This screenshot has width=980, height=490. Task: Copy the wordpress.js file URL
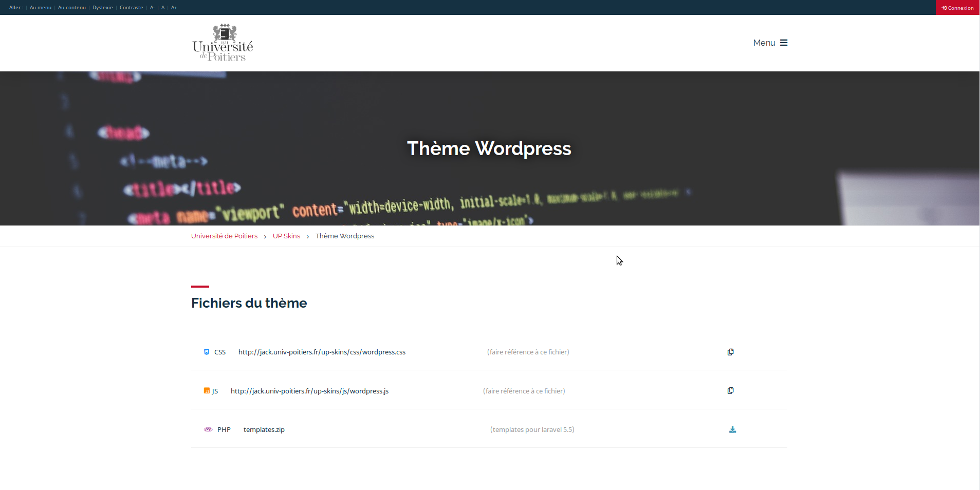(x=730, y=390)
